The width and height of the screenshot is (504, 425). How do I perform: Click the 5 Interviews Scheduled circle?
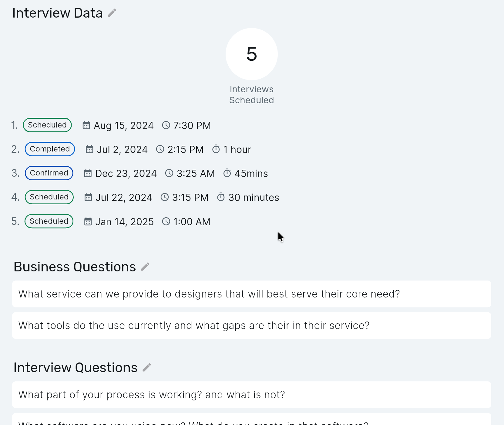[x=251, y=54]
